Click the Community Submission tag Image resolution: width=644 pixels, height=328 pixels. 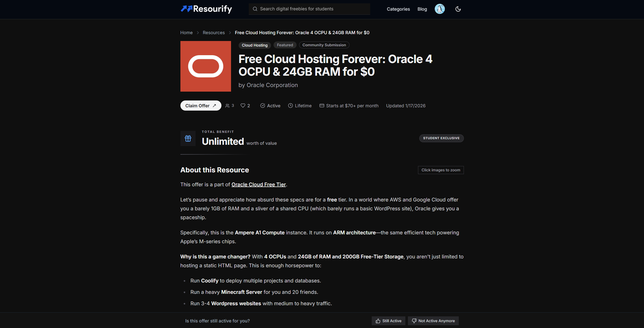coord(324,45)
